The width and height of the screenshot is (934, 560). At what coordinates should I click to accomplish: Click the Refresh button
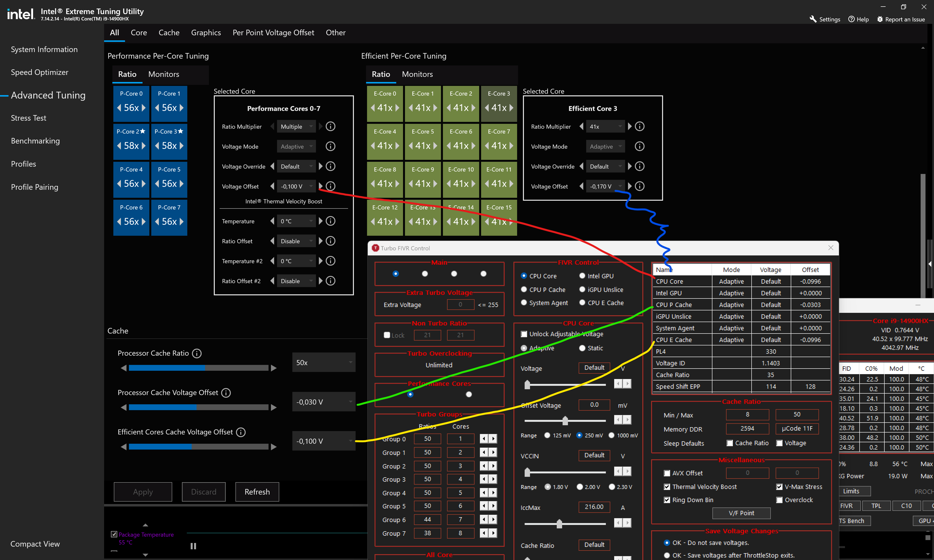(x=257, y=492)
